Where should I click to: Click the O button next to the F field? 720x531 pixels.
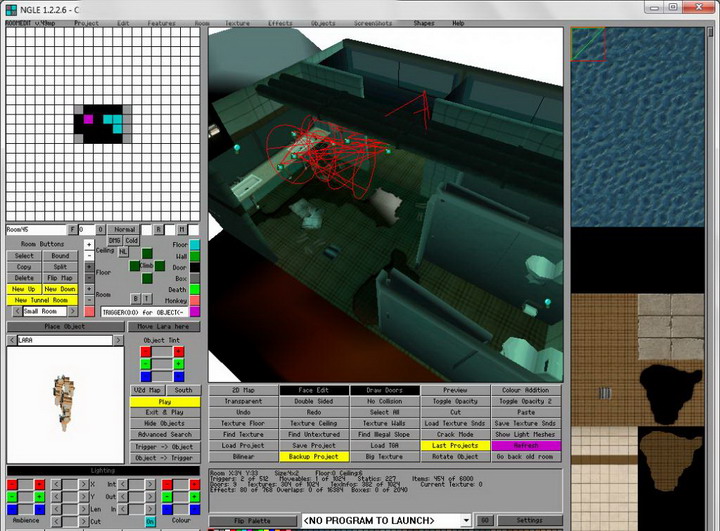[100, 229]
